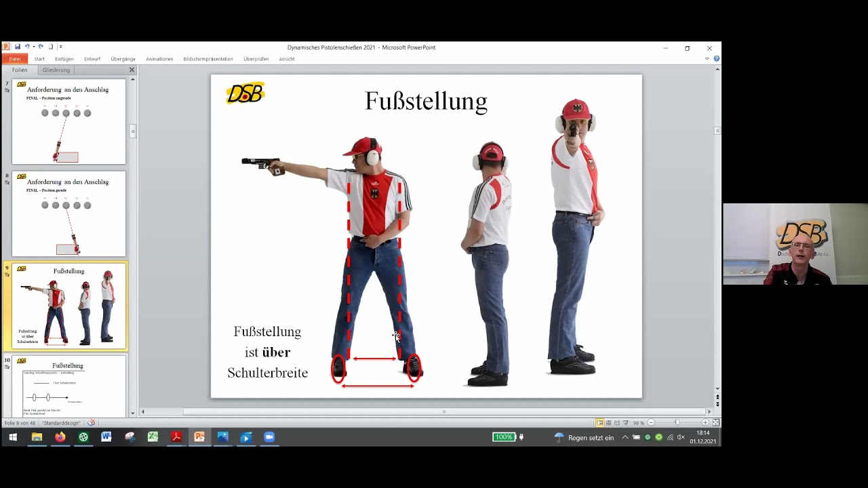Switch to the Einfügen ribbon tab

pos(64,59)
